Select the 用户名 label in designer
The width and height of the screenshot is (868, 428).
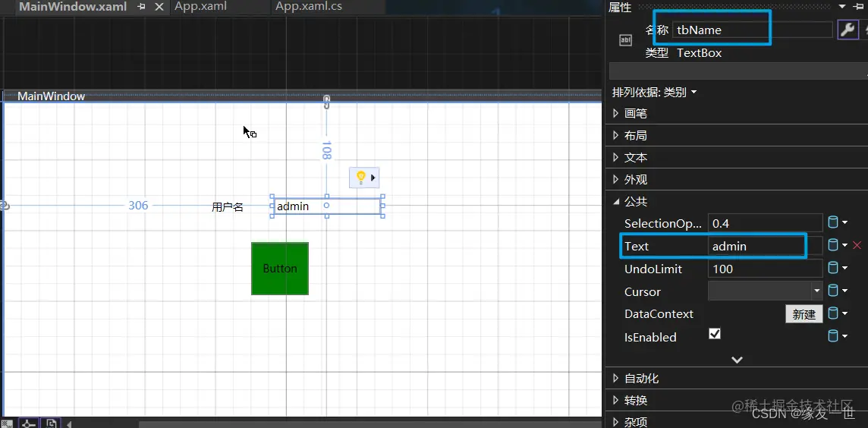pyautogui.click(x=228, y=207)
